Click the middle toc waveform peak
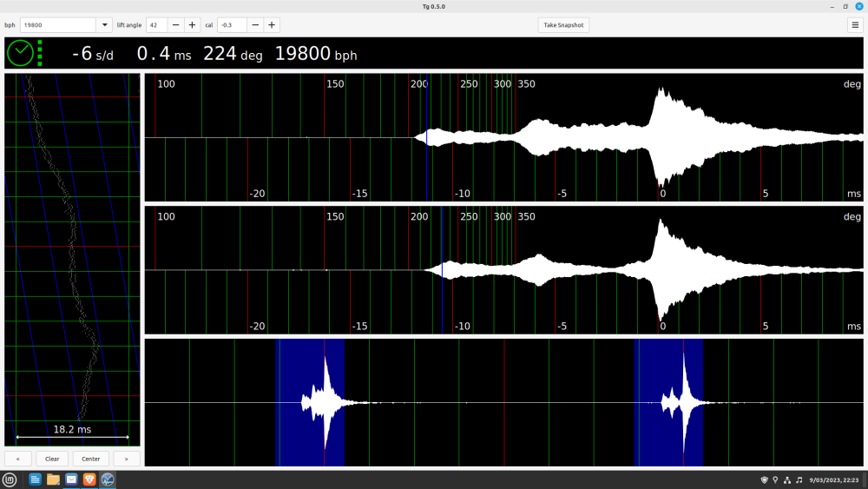 pos(661,270)
